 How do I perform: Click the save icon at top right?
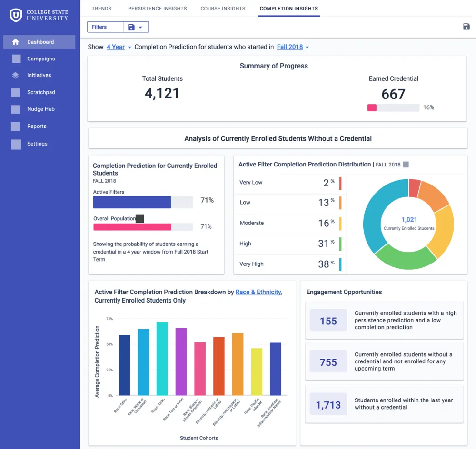(x=466, y=27)
